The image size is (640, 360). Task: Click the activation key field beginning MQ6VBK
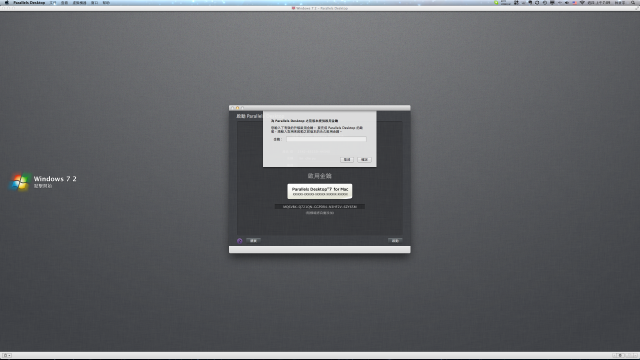pyautogui.click(x=320, y=207)
